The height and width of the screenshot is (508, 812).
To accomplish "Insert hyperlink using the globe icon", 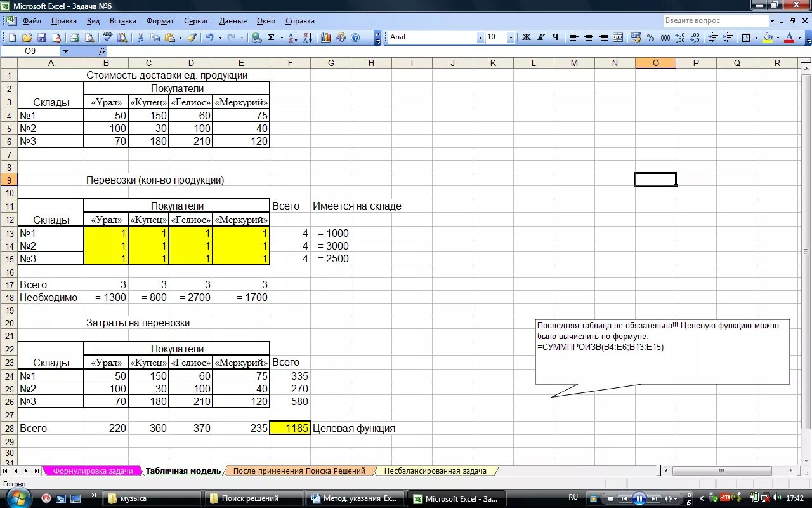I will [x=256, y=37].
